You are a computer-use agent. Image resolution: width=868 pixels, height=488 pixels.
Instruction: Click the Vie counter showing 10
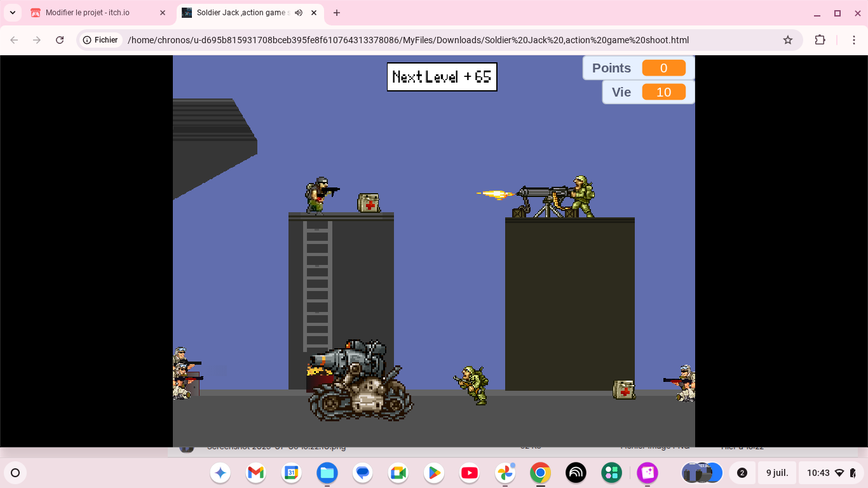point(663,92)
